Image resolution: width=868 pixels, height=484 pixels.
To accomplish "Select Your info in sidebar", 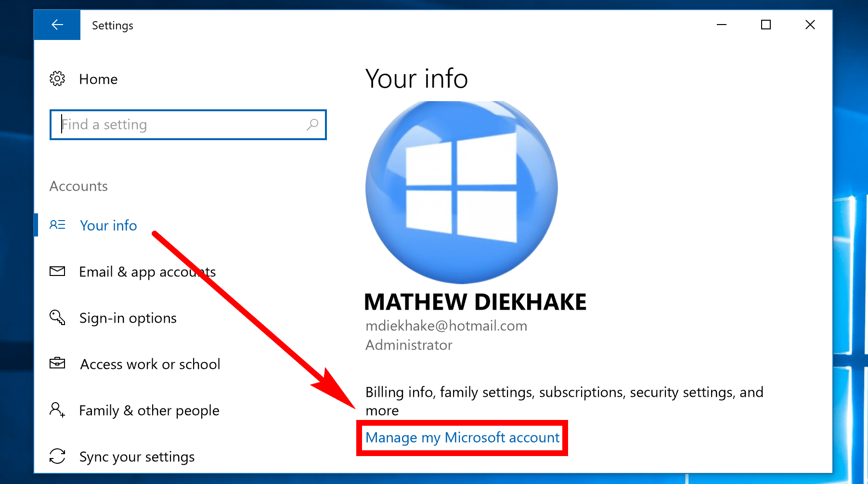I will tap(108, 225).
